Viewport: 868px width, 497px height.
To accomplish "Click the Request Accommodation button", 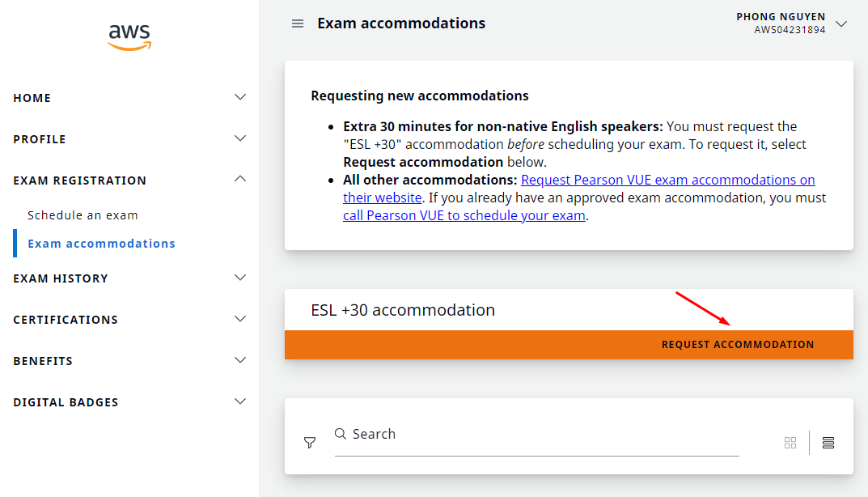I will 738,345.
